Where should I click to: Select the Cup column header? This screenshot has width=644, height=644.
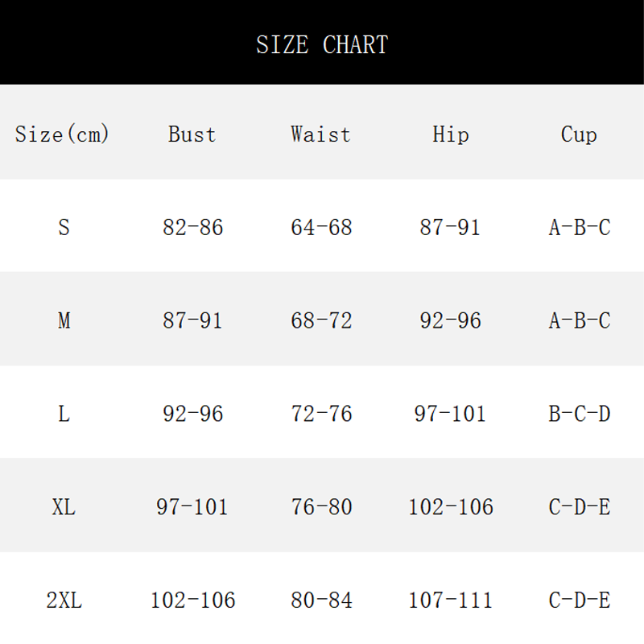coord(579,134)
